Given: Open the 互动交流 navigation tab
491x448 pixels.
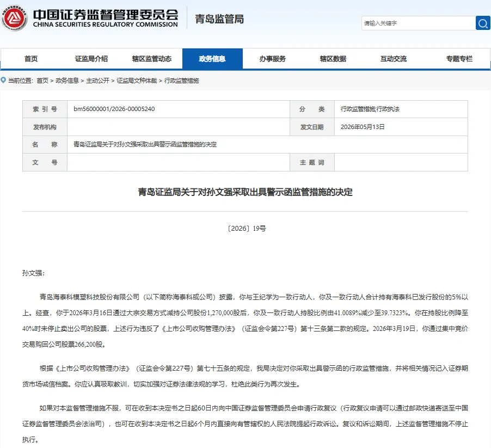Looking at the screenshot, I should 394,59.
